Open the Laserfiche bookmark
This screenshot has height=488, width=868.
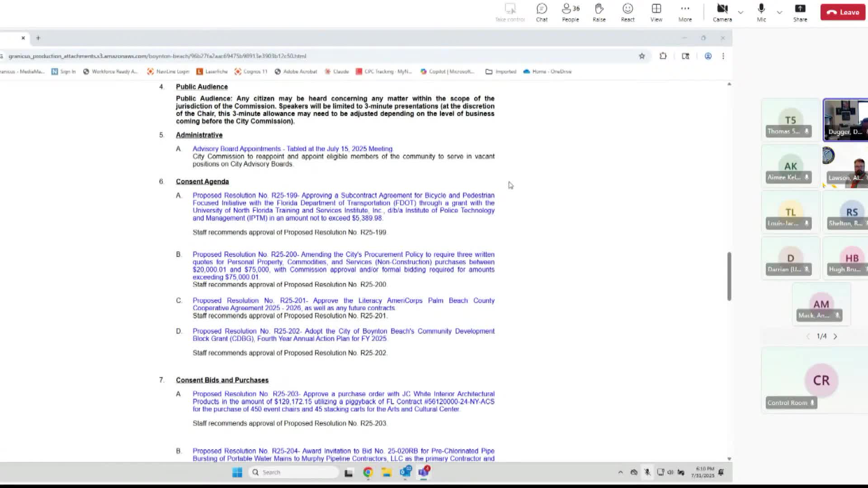click(212, 71)
